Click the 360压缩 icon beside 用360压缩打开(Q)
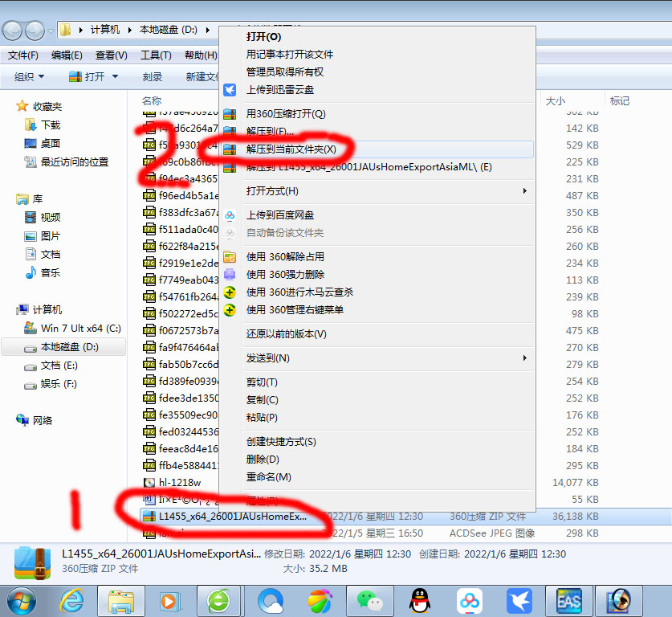Image resolution: width=672 pixels, height=617 pixels. 230,113
